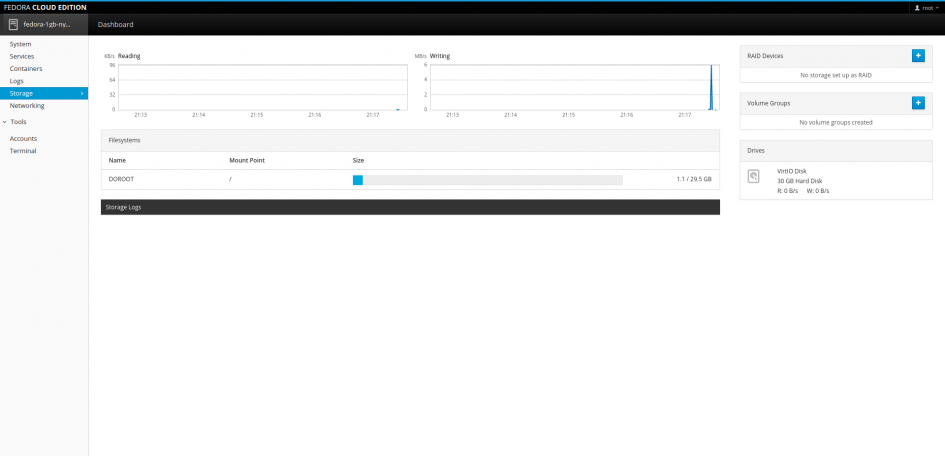Open Logs from the sidebar
The width and height of the screenshot is (945, 456).
pos(17,80)
